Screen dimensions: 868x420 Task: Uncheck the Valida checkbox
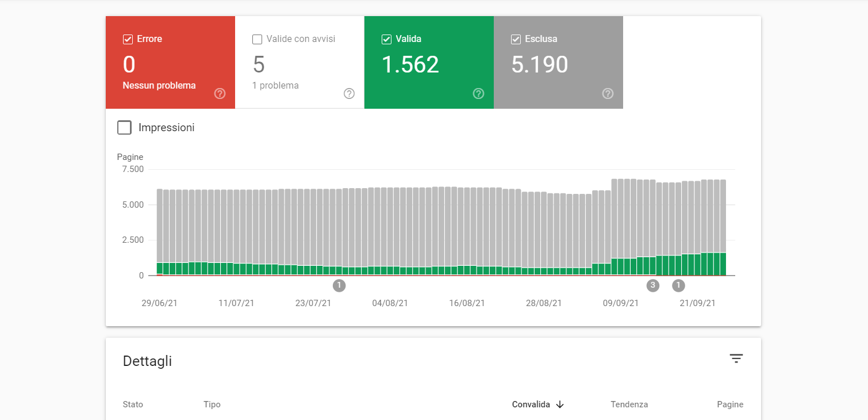coord(387,39)
